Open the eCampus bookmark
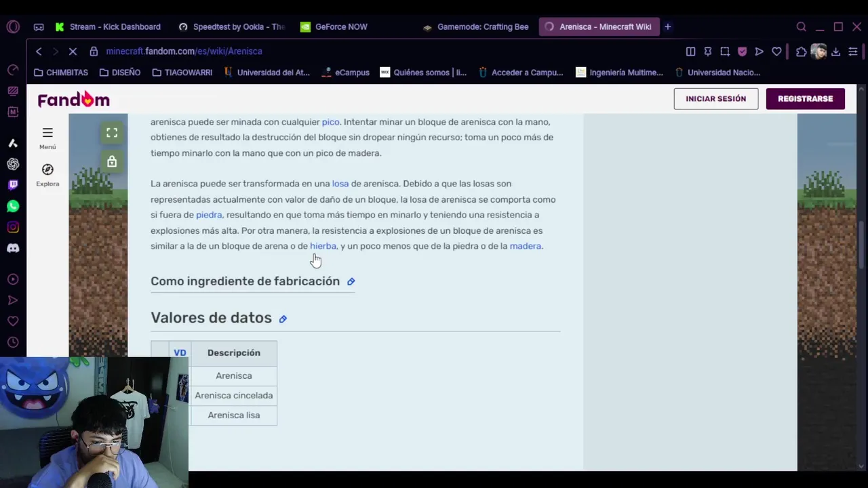 point(346,73)
